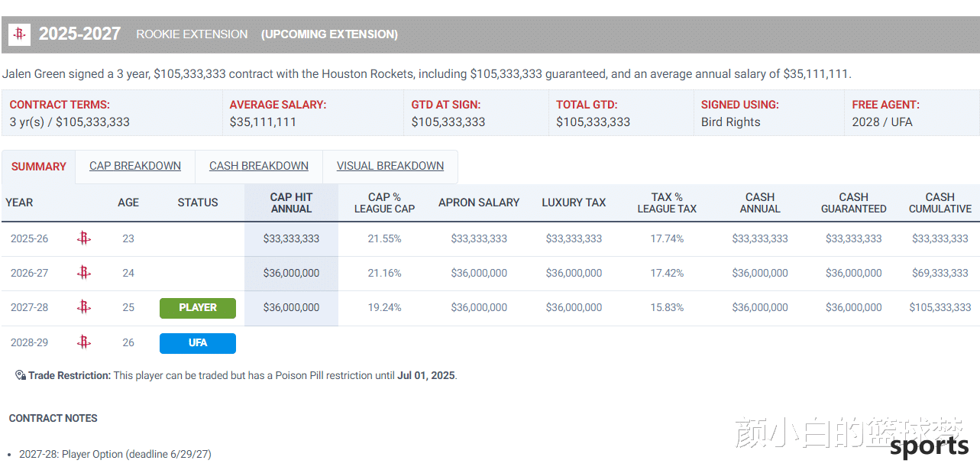Click the AVERAGE SALARY $35,111,111 box
The image size is (980, 470).
(x=312, y=113)
